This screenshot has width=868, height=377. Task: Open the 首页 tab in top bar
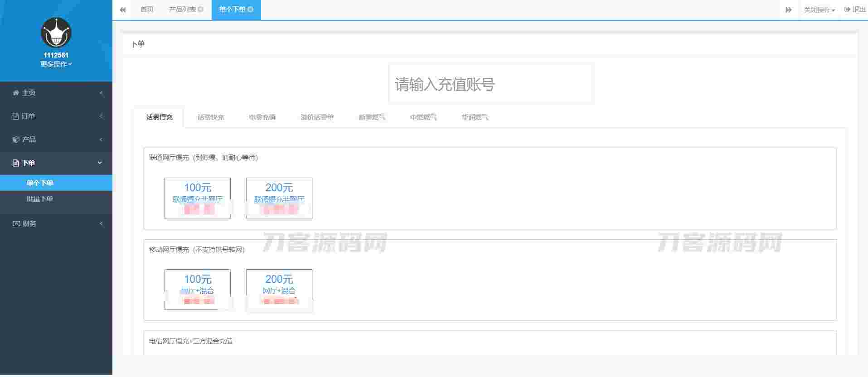click(147, 10)
